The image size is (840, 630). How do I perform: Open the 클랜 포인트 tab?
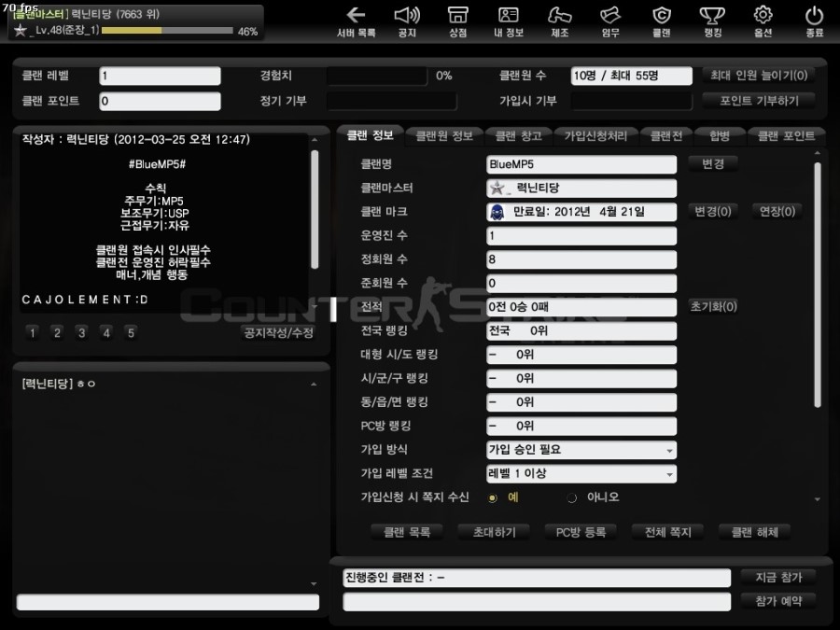(x=786, y=136)
